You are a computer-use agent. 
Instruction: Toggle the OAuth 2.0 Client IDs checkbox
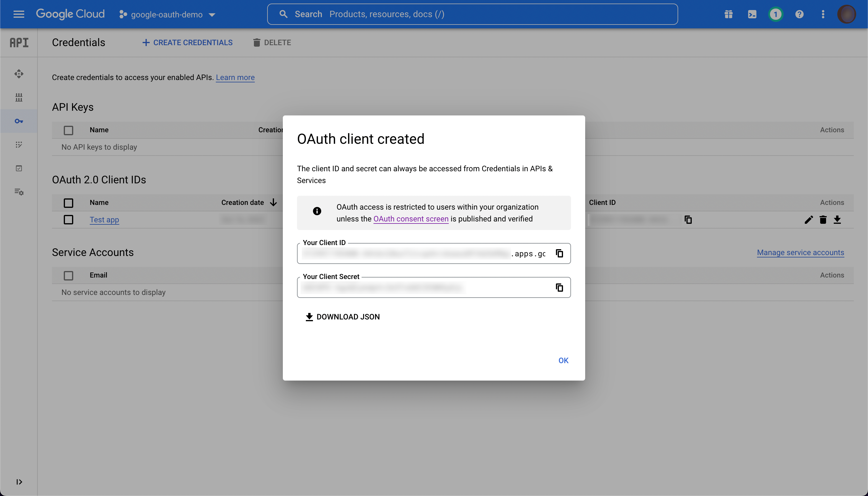point(68,202)
